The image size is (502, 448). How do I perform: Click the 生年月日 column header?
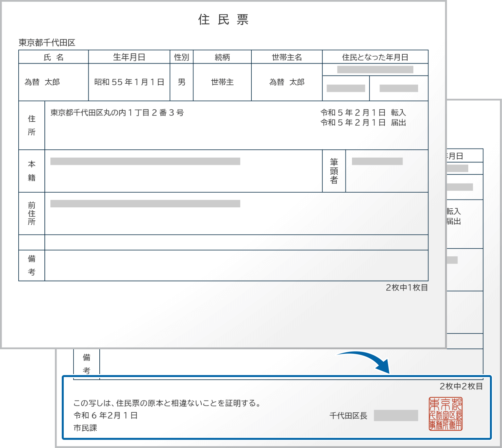[129, 57]
